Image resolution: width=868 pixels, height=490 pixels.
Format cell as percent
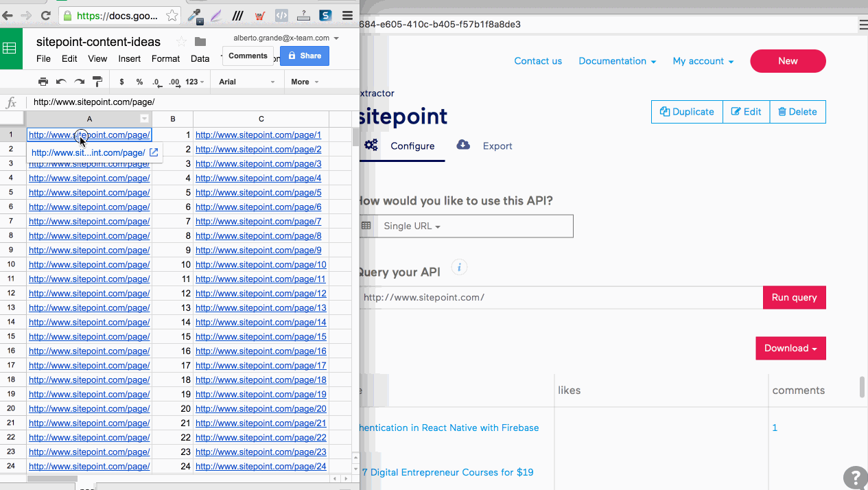[139, 82]
